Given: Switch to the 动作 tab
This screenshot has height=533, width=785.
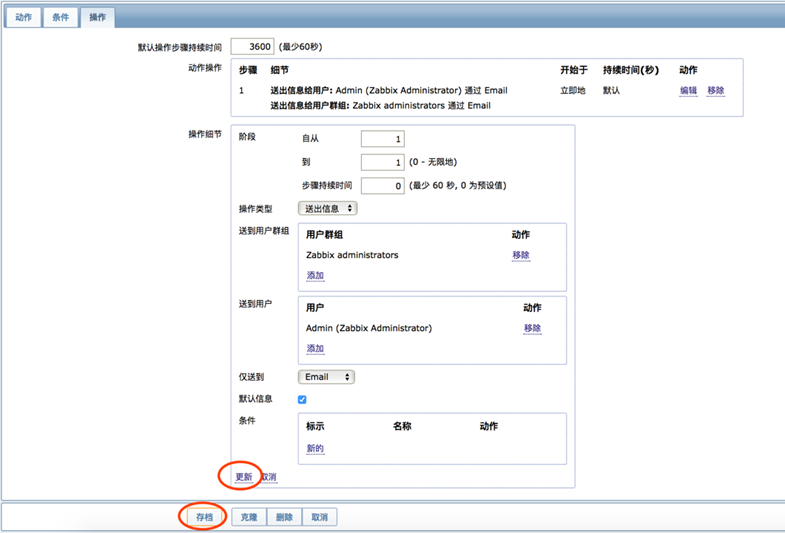Looking at the screenshot, I should click(x=23, y=18).
